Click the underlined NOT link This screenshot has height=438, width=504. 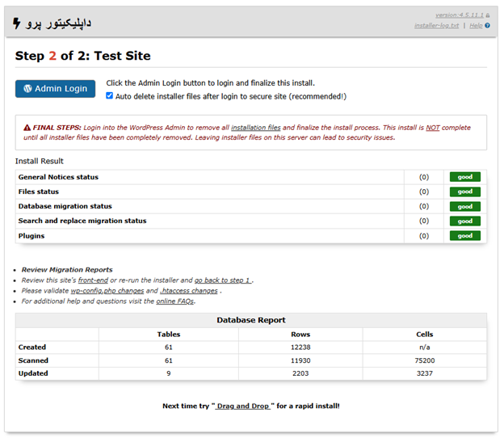[x=433, y=128]
